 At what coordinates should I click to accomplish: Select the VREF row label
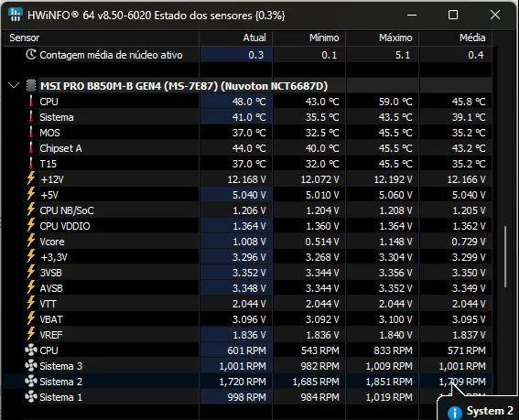click(51, 335)
